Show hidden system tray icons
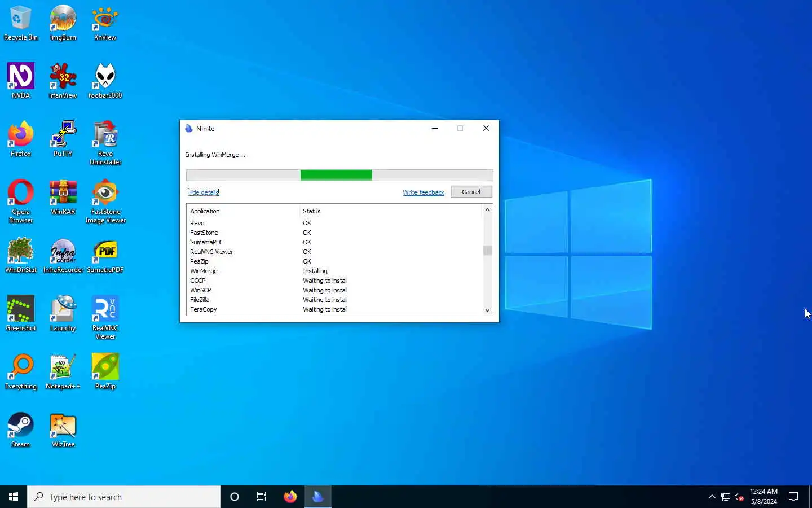Viewport: 812px width, 508px height. point(712,497)
